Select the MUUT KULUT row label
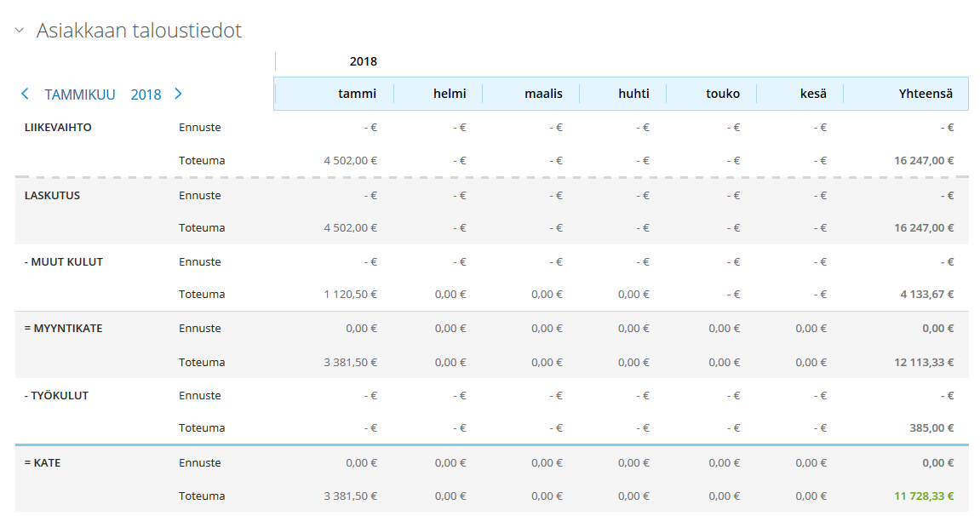 click(x=64, y=261)
